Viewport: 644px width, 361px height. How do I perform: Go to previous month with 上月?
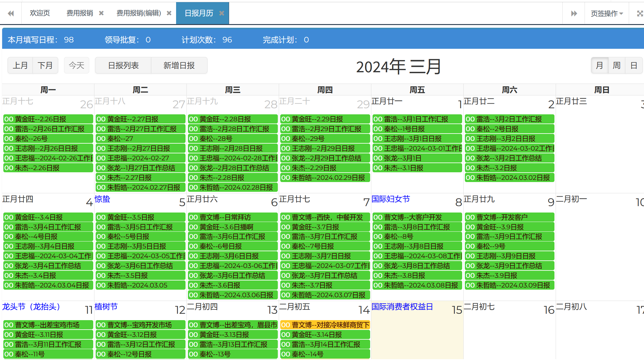tap(20, 65)
